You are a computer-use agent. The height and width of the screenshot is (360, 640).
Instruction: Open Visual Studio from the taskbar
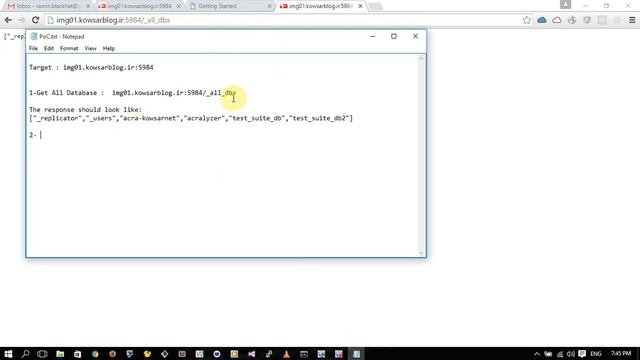(251, 354)
